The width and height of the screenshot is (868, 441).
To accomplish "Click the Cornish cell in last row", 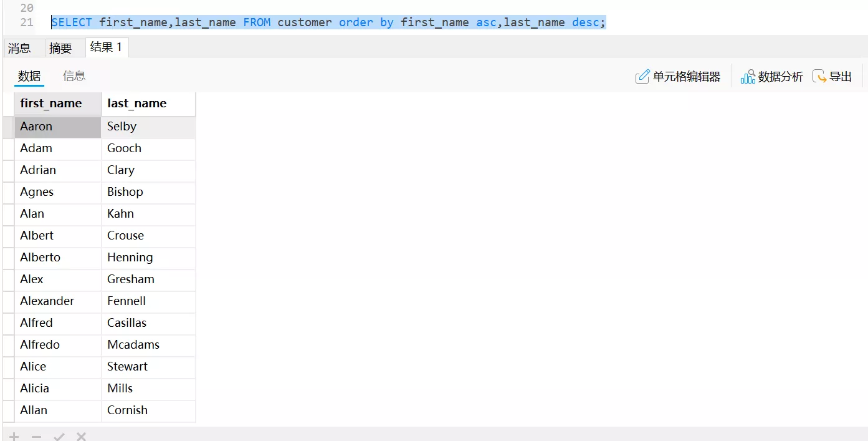I will click(x=128, y=410).
